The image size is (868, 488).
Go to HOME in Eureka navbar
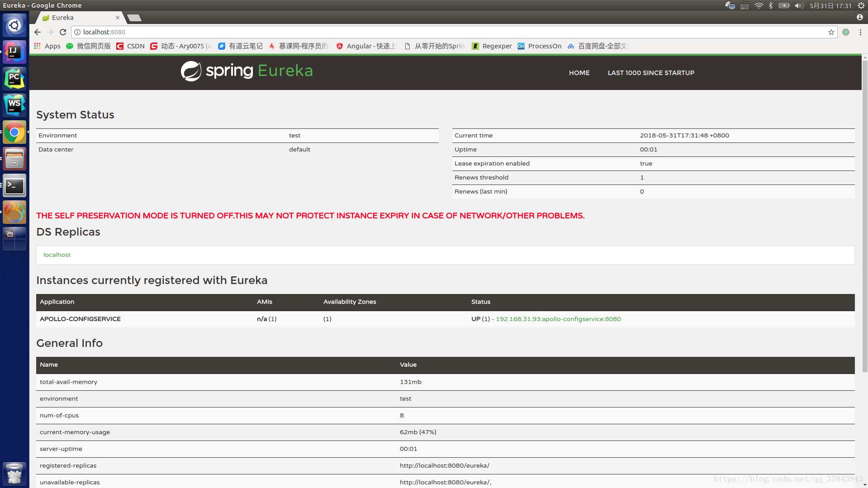[x=579, y=73]
